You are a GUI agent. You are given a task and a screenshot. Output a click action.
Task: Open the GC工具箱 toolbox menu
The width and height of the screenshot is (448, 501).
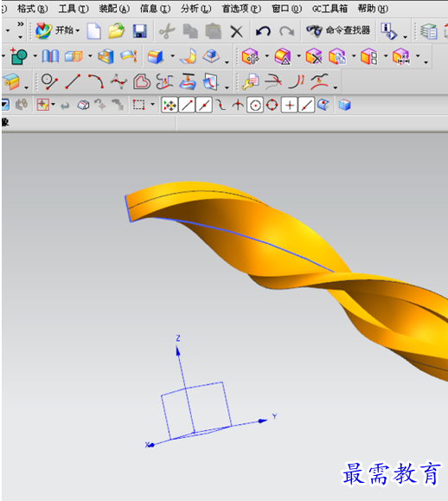[330, 9]
